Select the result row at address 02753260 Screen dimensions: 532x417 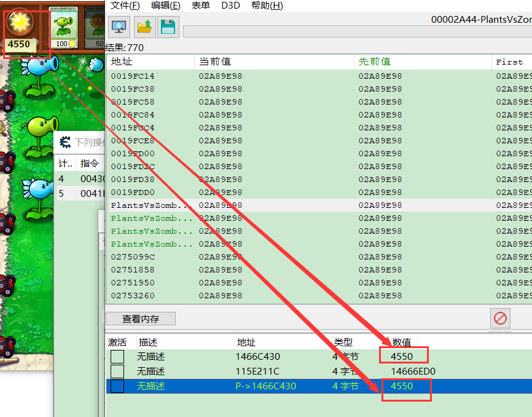pos(319,295)
